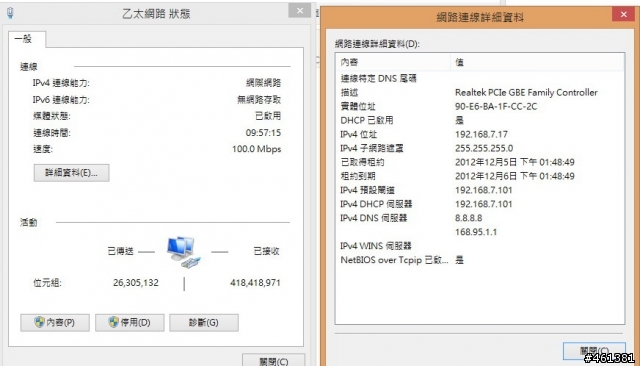Image resolution: width=640 pixels, height=366 pixels.
Task: Click the 停用(D) disable button
Action: (130, 322)
